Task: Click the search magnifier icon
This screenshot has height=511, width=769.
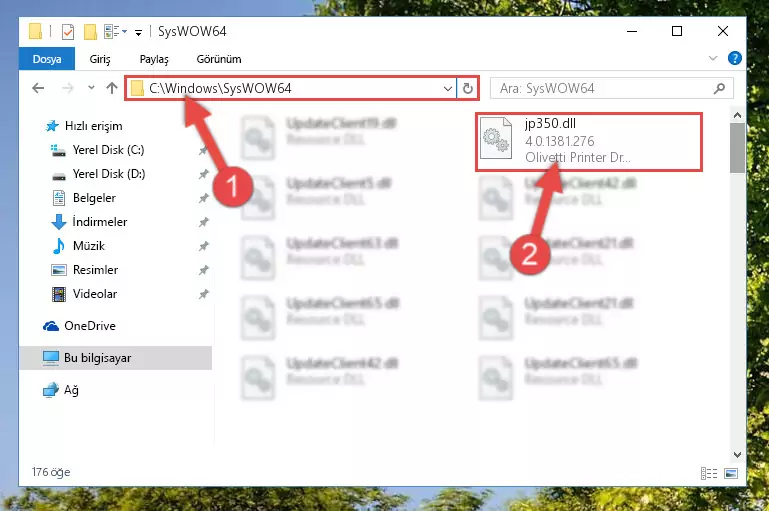Action: point(719,89)
